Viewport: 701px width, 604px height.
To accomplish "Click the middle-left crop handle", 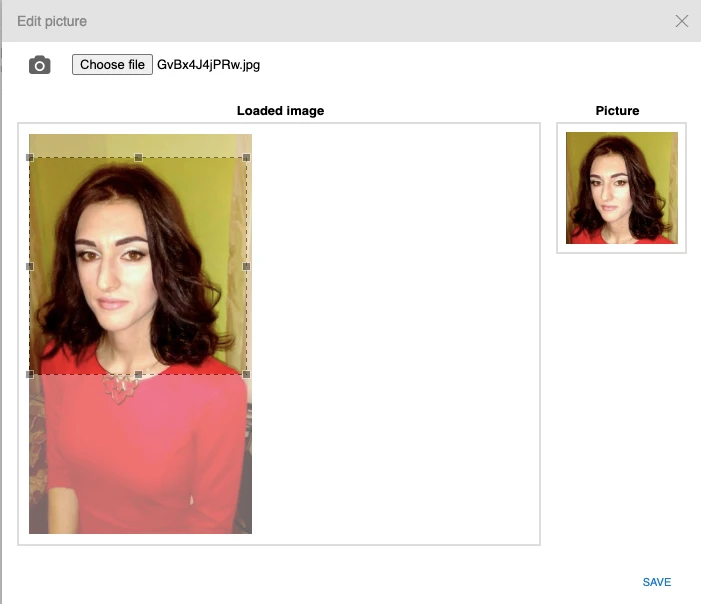I will 30,266.
